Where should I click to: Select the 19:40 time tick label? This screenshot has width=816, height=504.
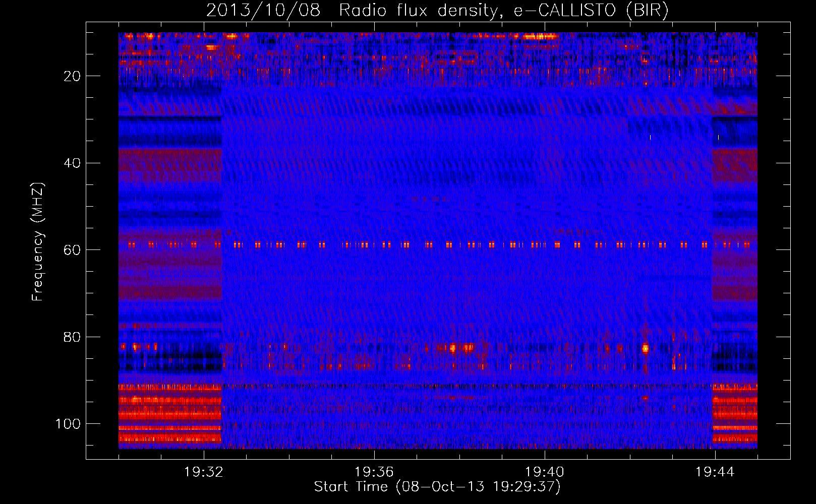click(x=544, y=472)
